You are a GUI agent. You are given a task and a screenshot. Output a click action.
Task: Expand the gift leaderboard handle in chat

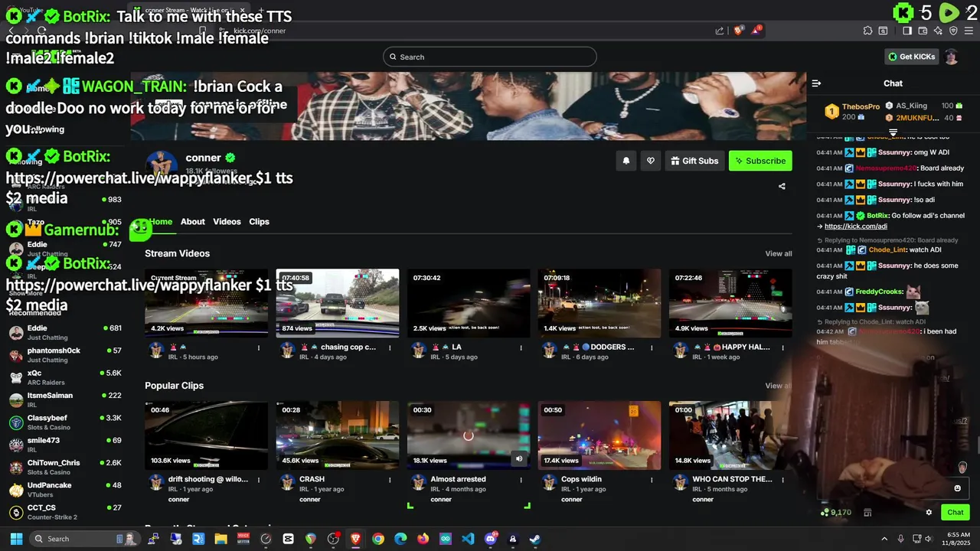893,132
